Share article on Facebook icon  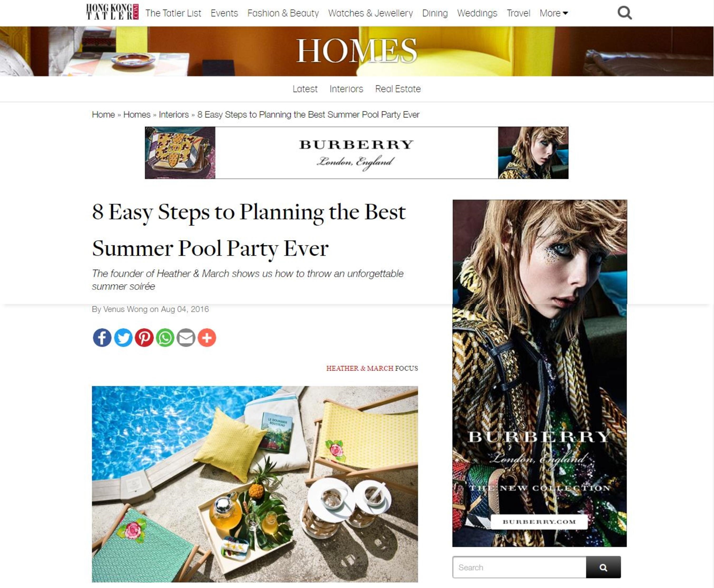[x=102, y=338]
